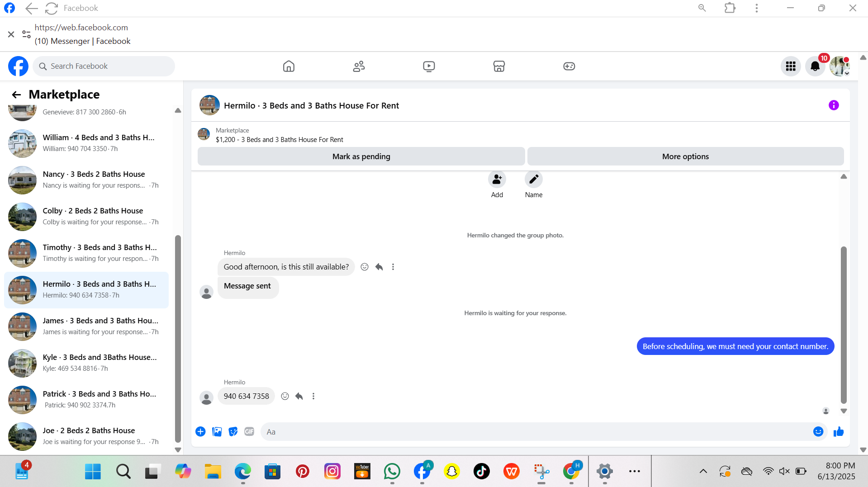Open the Marketplace storefront icon
868x487 pixels.
[499, 66]
